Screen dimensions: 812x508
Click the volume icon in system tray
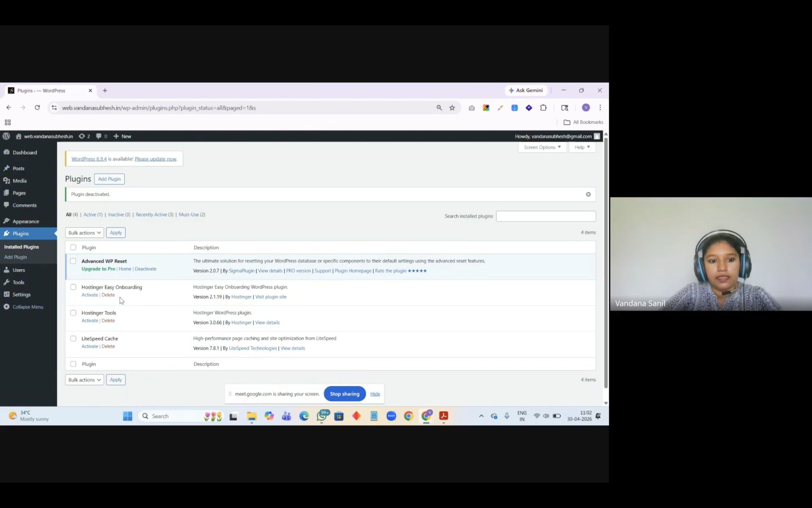546,416
